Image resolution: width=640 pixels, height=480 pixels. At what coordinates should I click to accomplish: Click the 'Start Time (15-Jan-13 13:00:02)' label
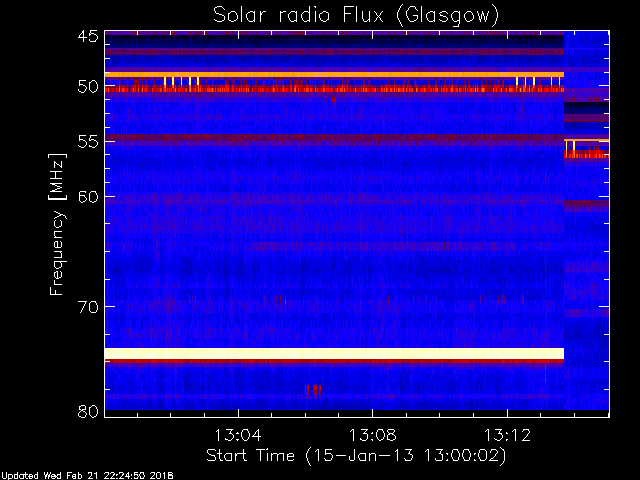coord(356,456)
